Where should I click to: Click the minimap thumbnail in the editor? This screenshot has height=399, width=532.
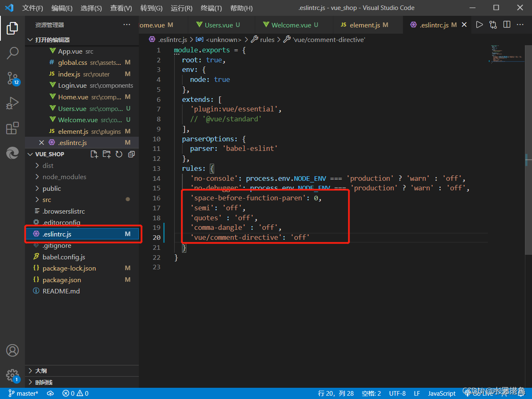506,53
